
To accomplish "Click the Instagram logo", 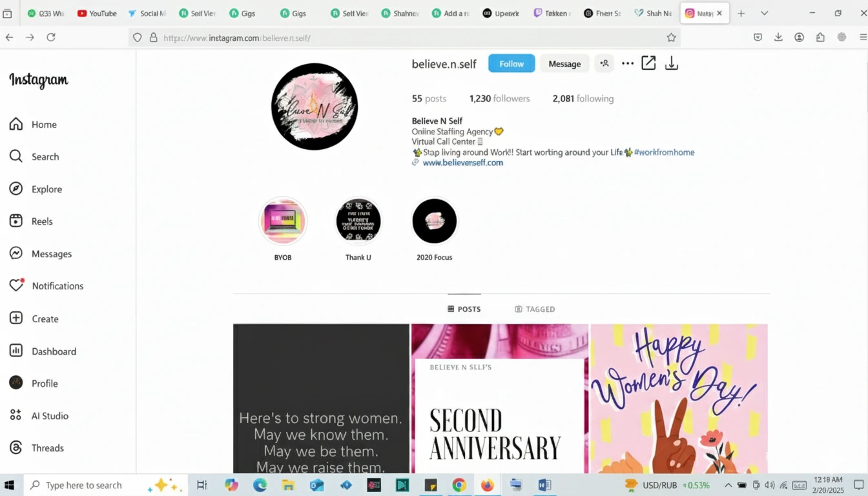I will pos(39,80).
